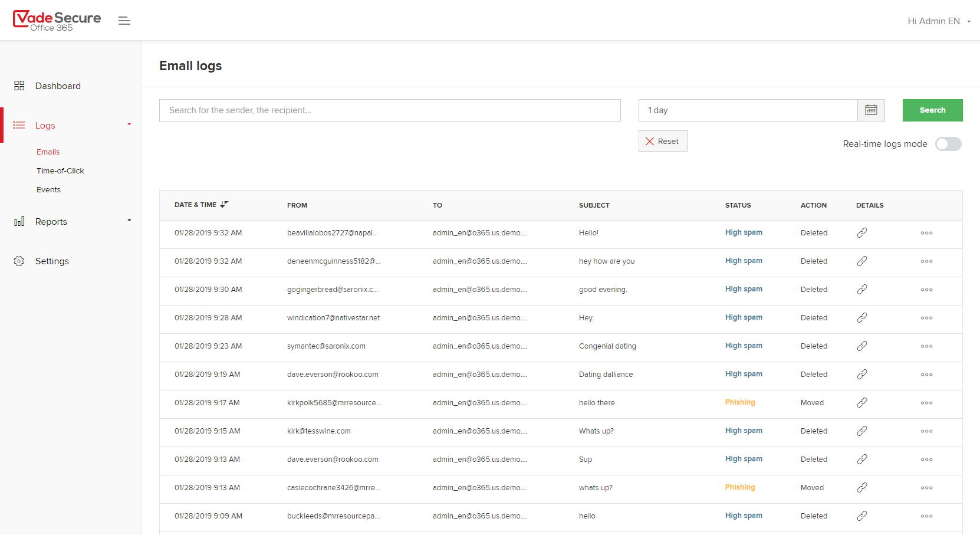The width and height of the screenshot is (980, 535).
Task: Open the '1 day' period selector field
Action: point(747,110)
